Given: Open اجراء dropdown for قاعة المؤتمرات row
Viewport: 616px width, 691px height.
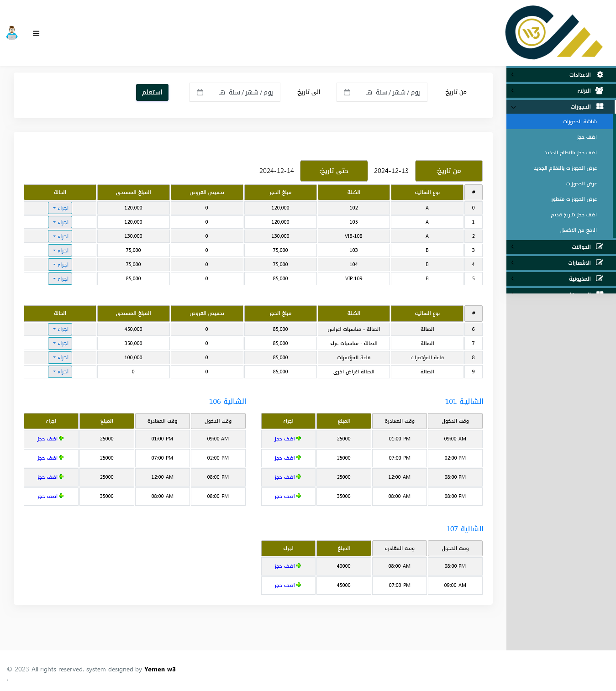Looking at the screenshot, I should 60,357.
